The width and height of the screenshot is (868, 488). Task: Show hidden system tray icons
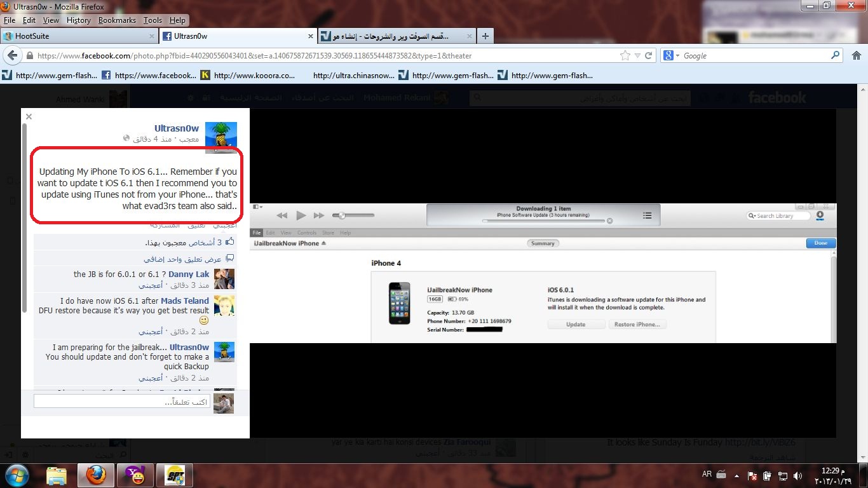tap(736, 475)
